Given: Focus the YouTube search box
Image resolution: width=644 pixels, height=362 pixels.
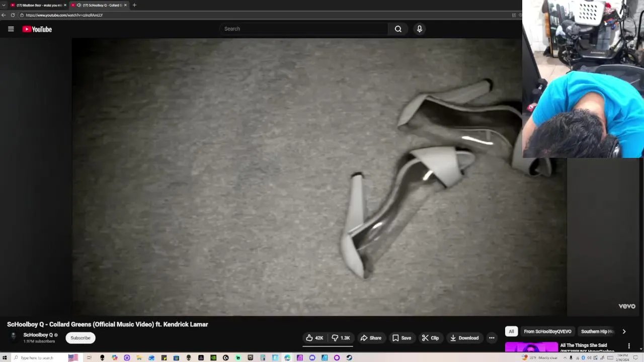Looking at the screenshot, I should [304, 29].
